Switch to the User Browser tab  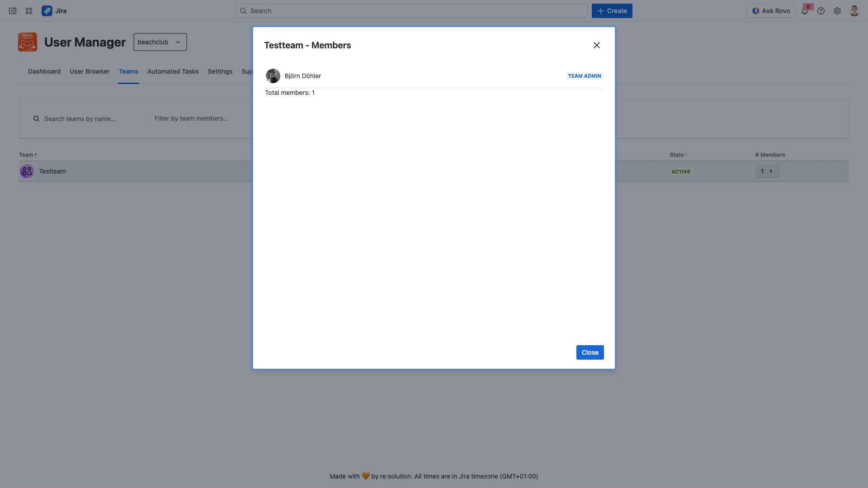(90, 71)
